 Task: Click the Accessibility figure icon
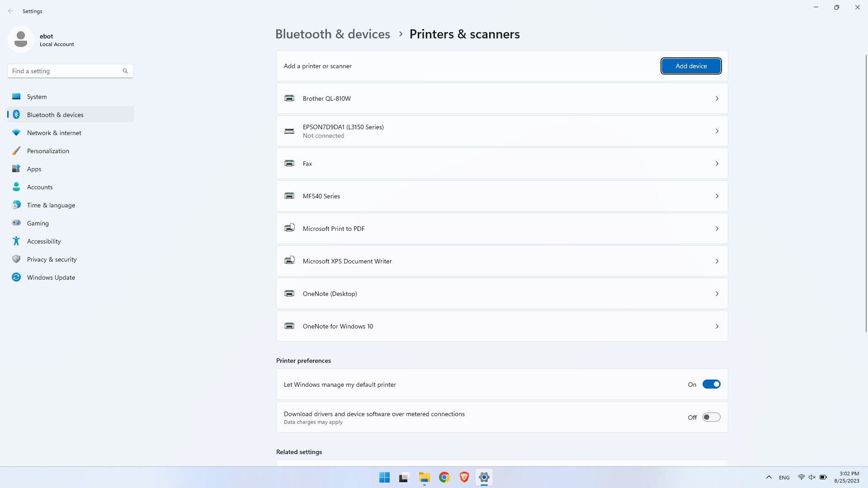click(16, 241)
